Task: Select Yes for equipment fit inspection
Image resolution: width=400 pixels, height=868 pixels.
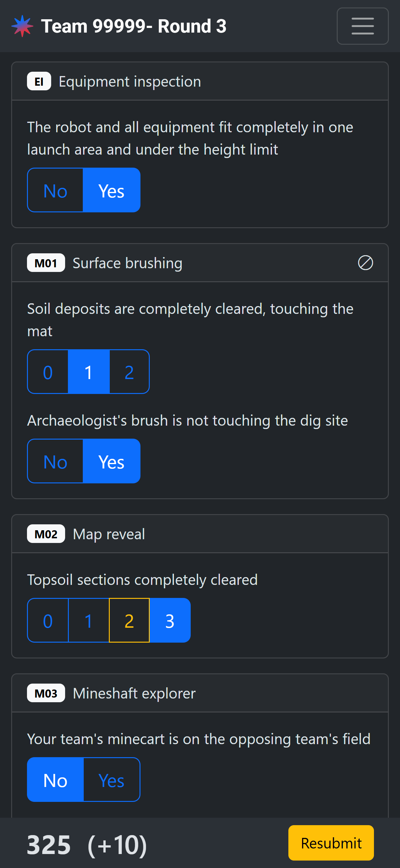Action: coord(111,190)
